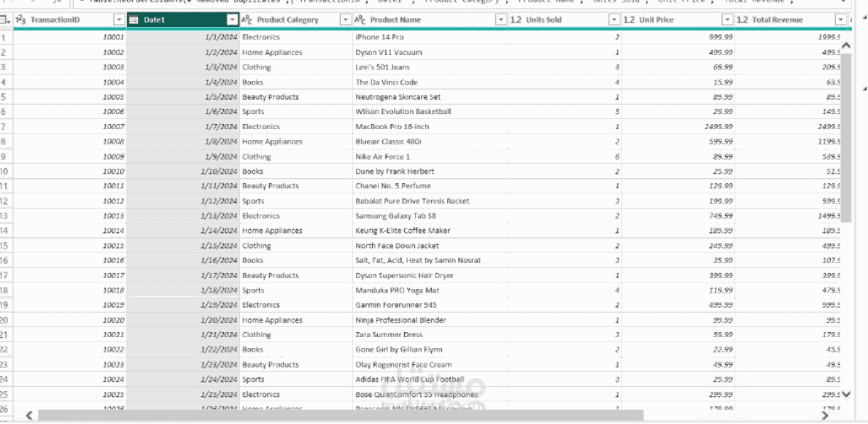Viewport: 868px width, 424px height.
Task: Click the MacBook Pro 16-inch cell
Action: [430, 127]
